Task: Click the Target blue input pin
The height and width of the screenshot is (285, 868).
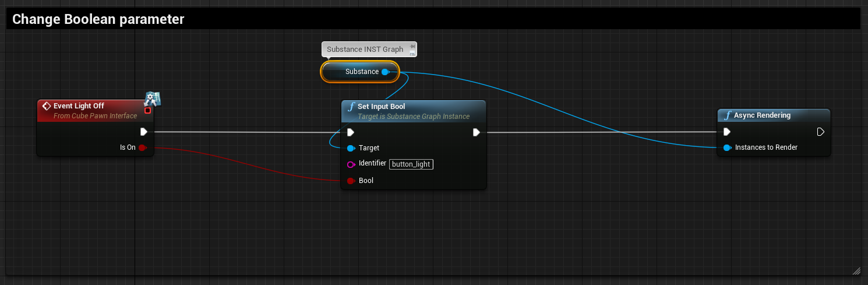Action: tap(351, 148)
